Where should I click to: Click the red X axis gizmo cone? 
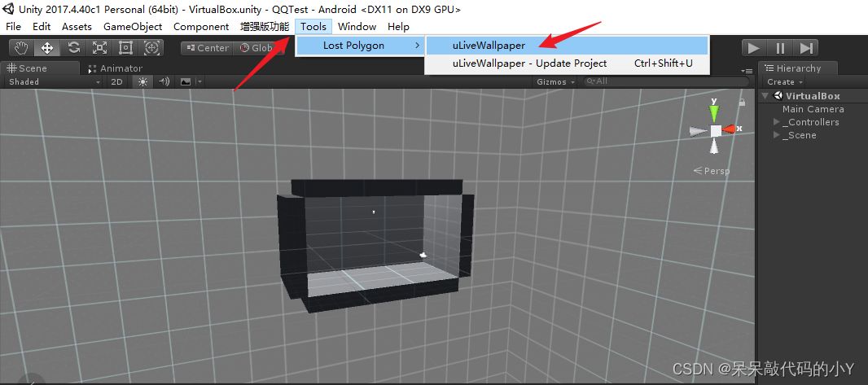click(730, 129)
